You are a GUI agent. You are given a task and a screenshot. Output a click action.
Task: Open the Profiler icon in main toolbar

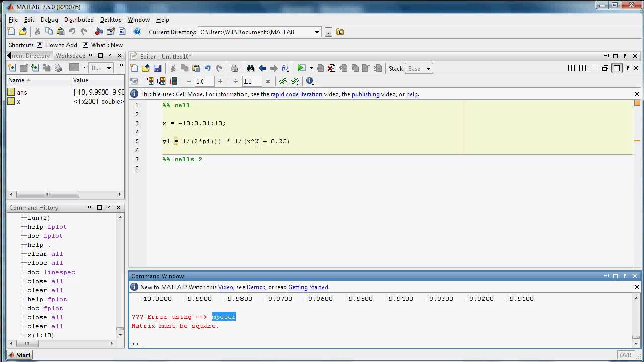point(122,32)
